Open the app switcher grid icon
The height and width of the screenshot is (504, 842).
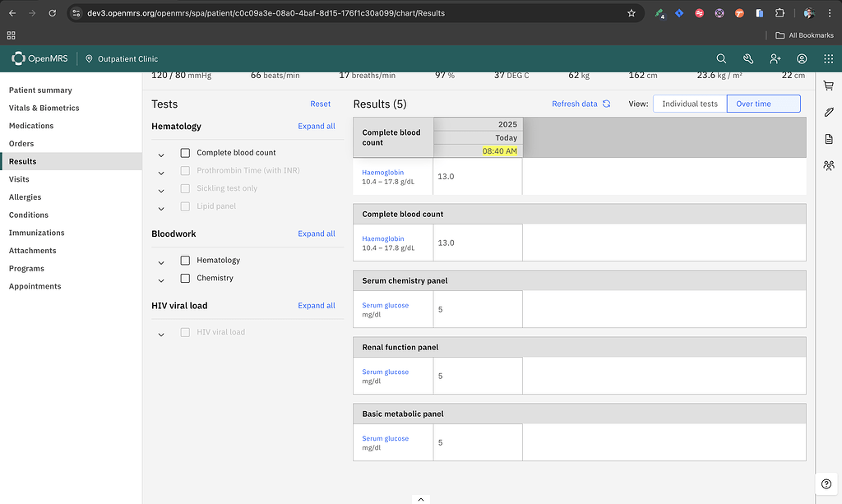point(828,58)
